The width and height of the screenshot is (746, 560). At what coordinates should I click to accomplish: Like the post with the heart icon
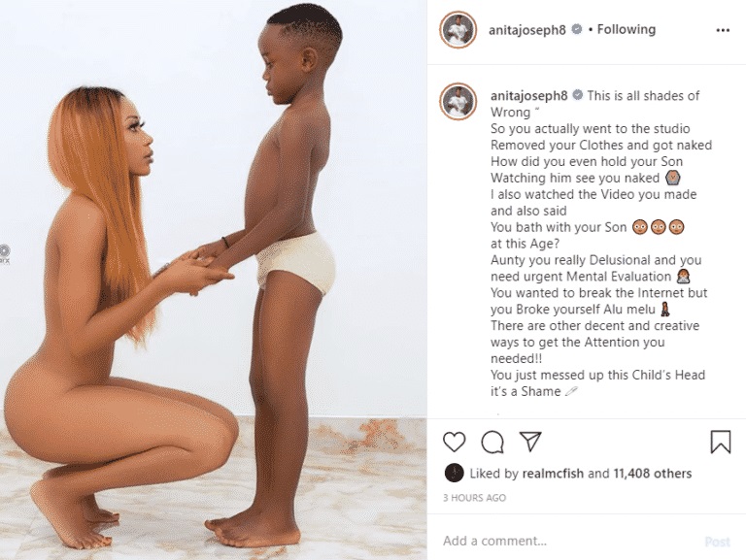[454, 442]
